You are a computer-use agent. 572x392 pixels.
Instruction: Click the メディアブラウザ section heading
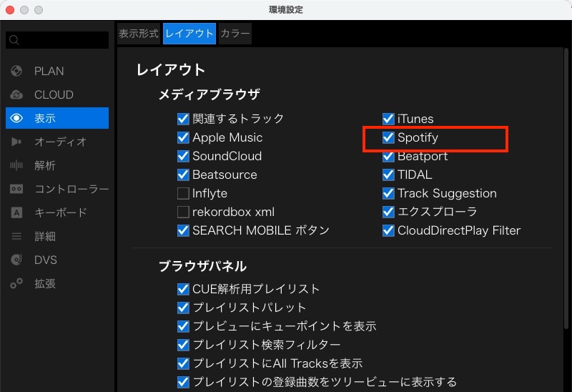coord(209,94)
